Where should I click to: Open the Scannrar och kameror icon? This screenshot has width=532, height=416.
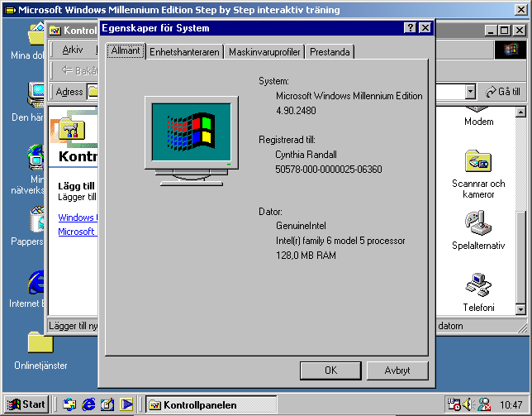[478, 161]
